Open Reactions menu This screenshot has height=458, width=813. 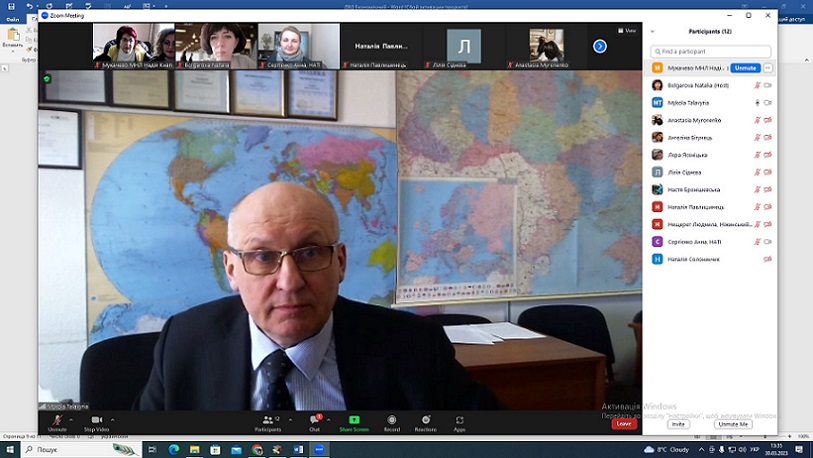(x=426, y=423)
